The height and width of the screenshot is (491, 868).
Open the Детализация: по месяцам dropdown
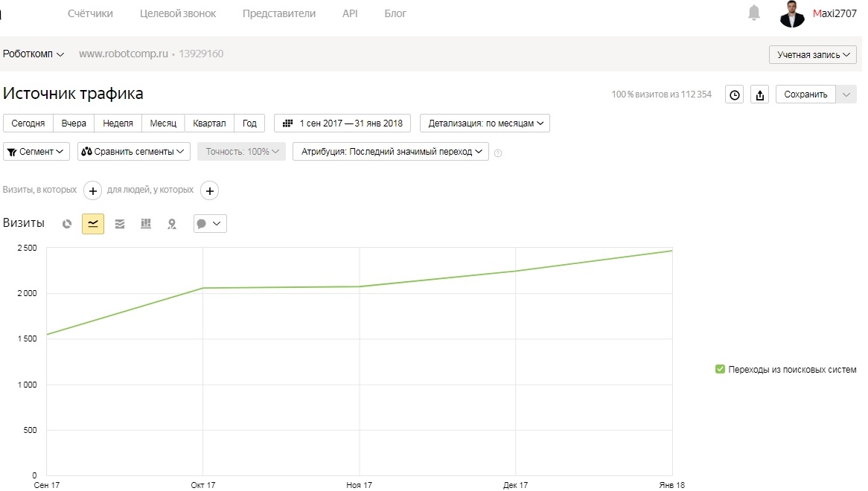[x=485, y=123]
